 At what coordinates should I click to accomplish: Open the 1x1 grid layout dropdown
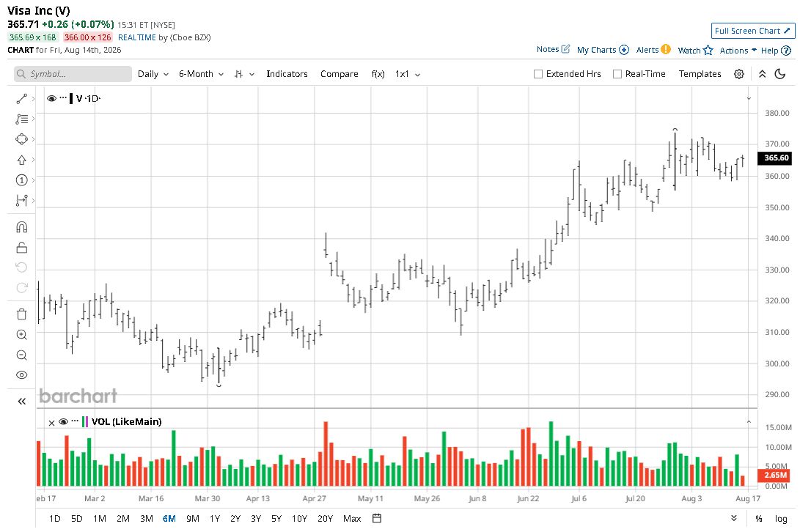point(408,74)
